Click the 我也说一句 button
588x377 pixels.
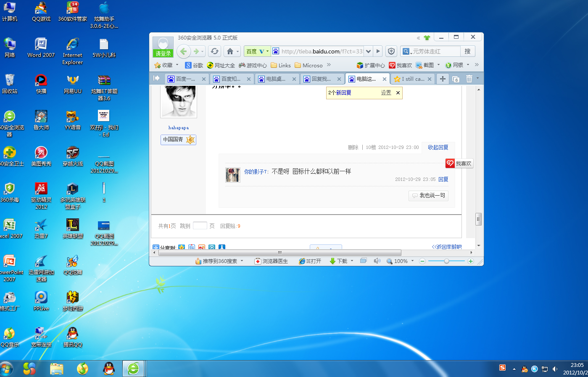click(x=428, y=196)
